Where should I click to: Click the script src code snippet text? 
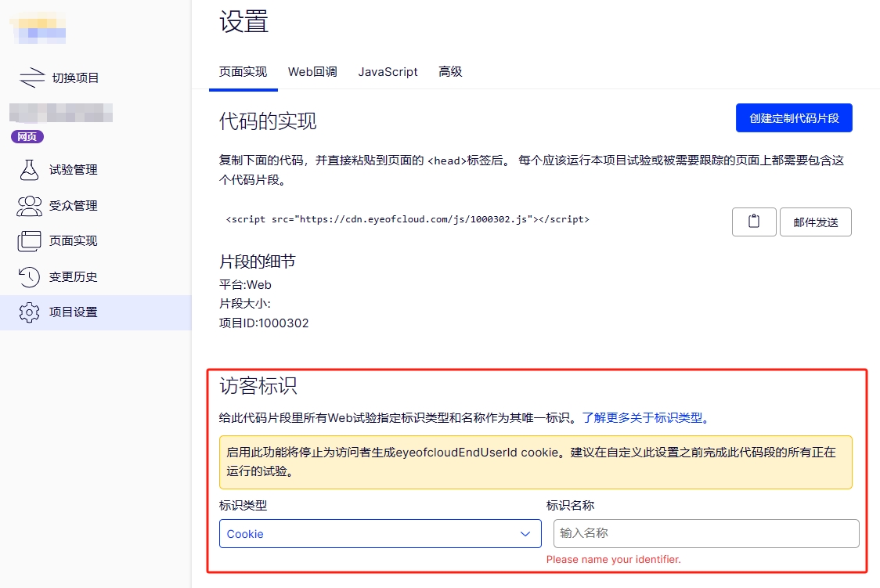tap(407, 220)
